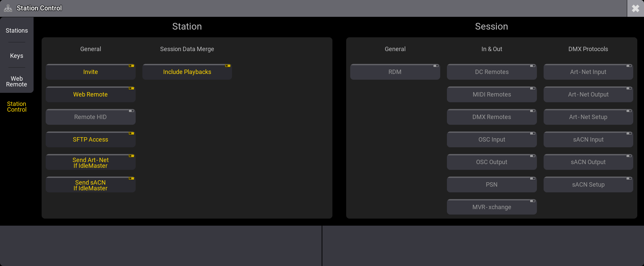The height and width of the screenshot is (266, 644).
Task: Enable MVR-xchange
Action: click(492, 207)
